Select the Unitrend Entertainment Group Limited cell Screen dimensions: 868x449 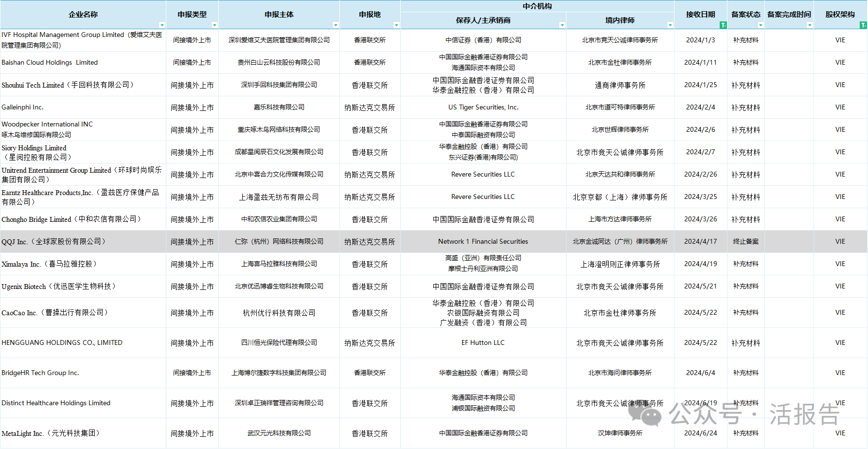tap(83, 175)
